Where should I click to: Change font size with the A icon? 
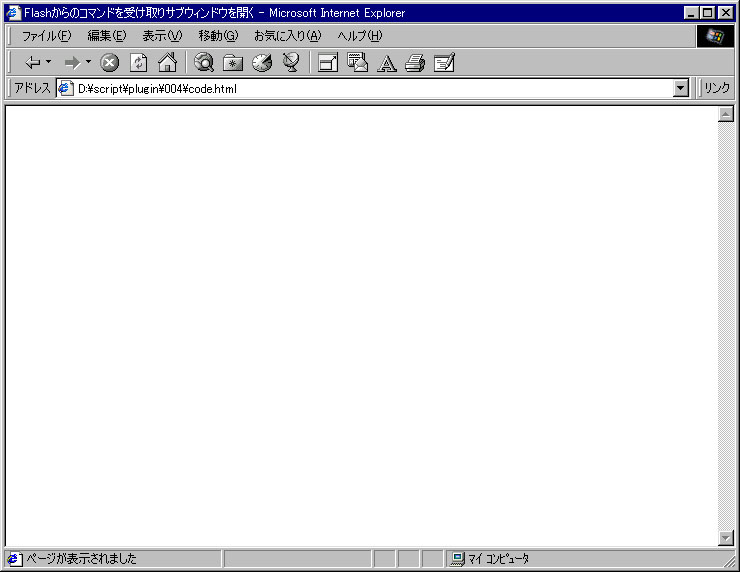click(x=387, y=63)
